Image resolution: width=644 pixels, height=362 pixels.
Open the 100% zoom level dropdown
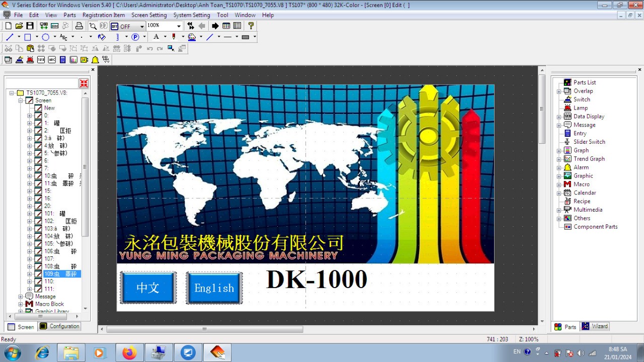point(179,26)
